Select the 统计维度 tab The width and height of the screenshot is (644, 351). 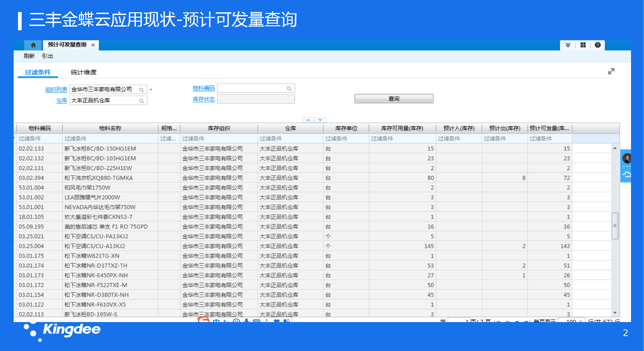pyautogui.click(x=84, y=72)
